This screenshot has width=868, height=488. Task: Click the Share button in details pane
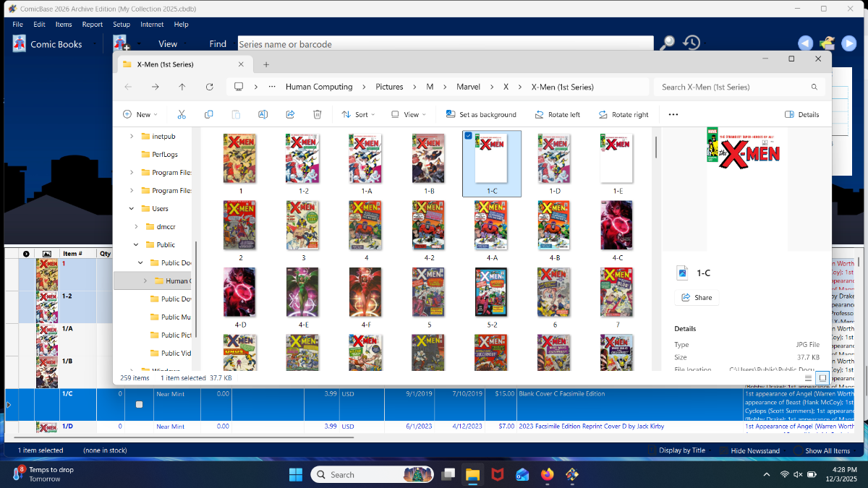pyautogui.click(x=696, y=297)
